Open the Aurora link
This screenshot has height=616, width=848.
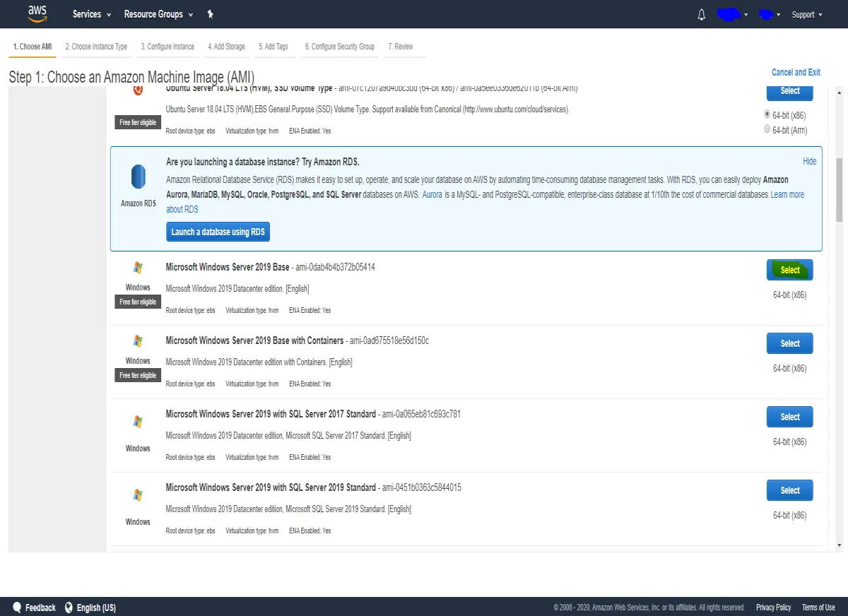coord(432,194)
